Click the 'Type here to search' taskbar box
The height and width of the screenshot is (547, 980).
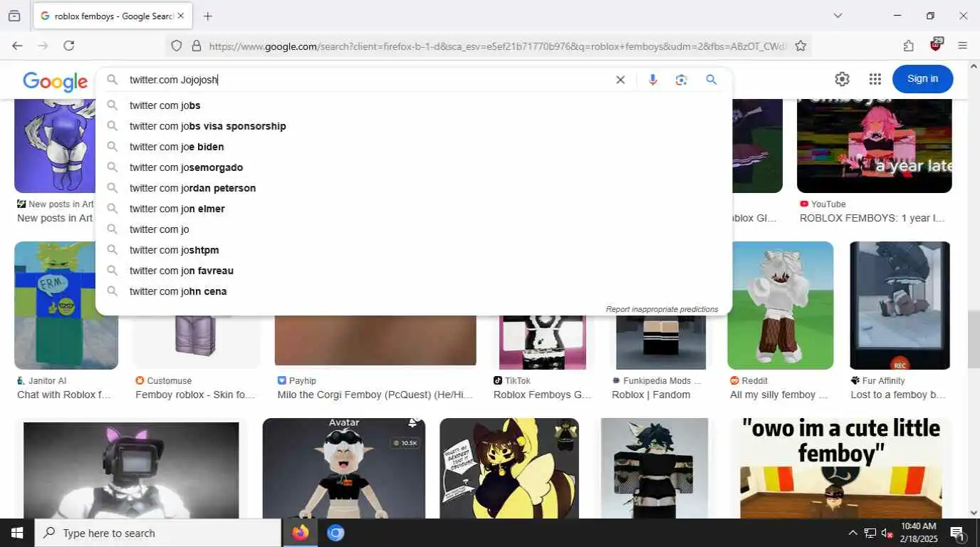(x=158, y=533)
